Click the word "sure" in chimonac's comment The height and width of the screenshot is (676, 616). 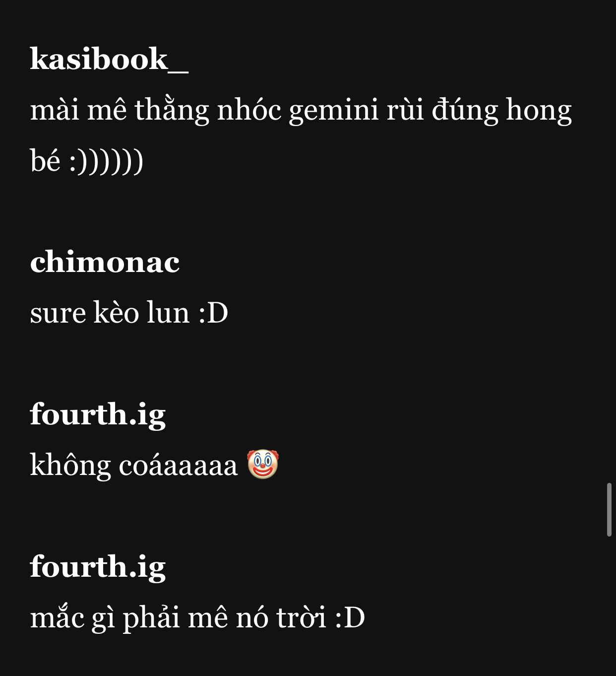pos(58,315)
